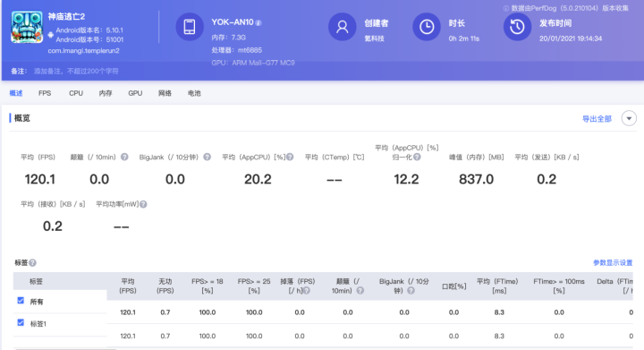Open help icon next to 标签 heading
The width and height of the screenshot is (644, 350).
click(x=32, y=262)
